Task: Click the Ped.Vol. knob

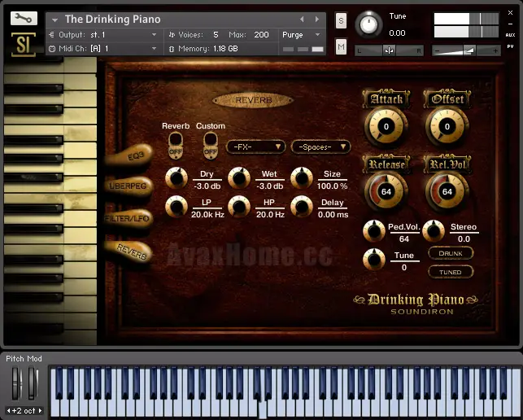Action: 374,231
